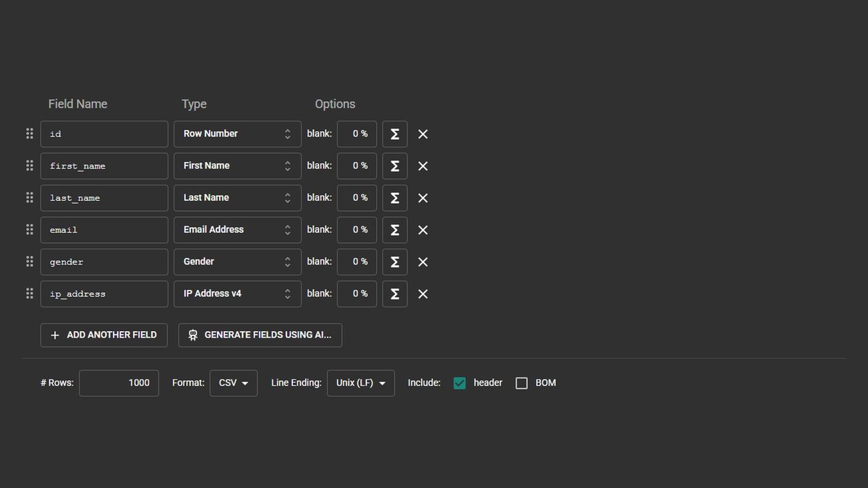The width and height of the screenshot is (868, 488).
Task: Open the formula editor for the id field
Action: [395, 134]
